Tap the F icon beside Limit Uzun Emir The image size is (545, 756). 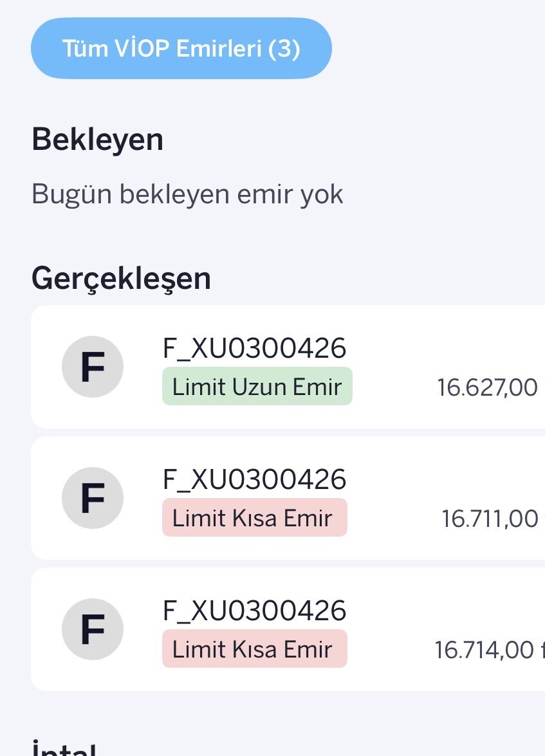click(x=93, y=367)
